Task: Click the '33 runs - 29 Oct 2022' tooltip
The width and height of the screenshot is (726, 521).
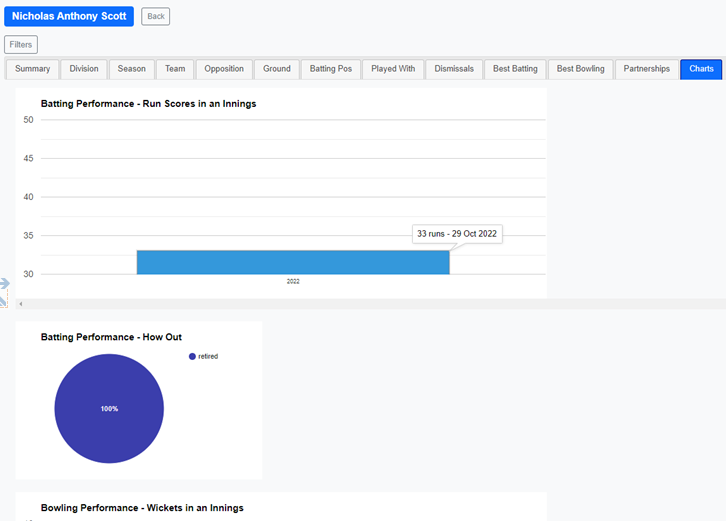Action: pyautogui.click(x=457, y=234)
